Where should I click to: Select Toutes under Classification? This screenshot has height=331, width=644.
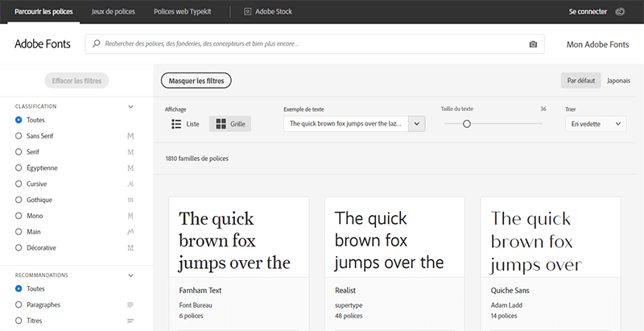(x=18, y=120)
